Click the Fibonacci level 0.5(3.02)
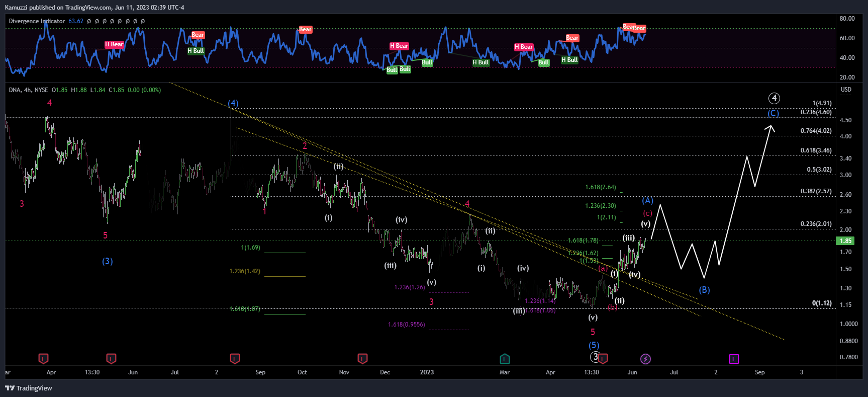The width and height of the screenshot is (868, 397). click(819, 170)
